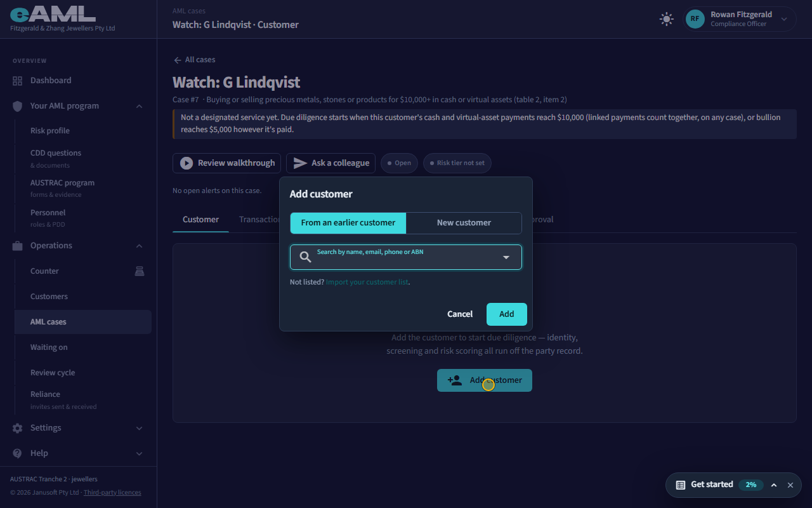
Task: Select the From an earlier customer option
Action: 348,223
